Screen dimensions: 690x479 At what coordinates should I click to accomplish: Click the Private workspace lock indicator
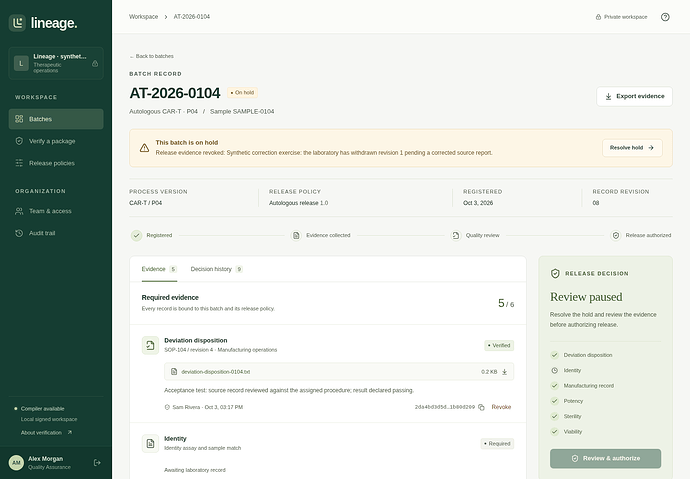[621, 17]
